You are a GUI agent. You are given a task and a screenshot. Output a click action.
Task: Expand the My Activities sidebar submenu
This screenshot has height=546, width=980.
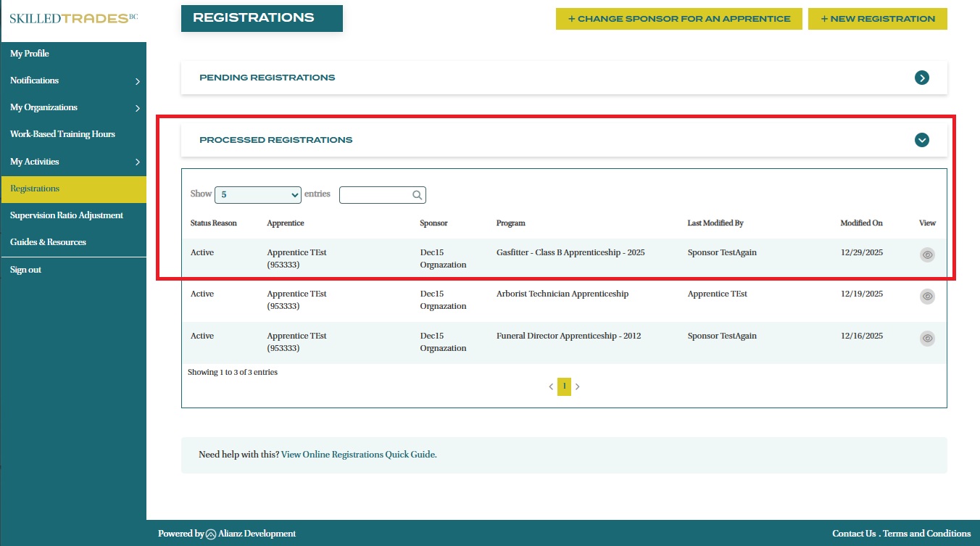pyautogui.click(x=138, y=162)
